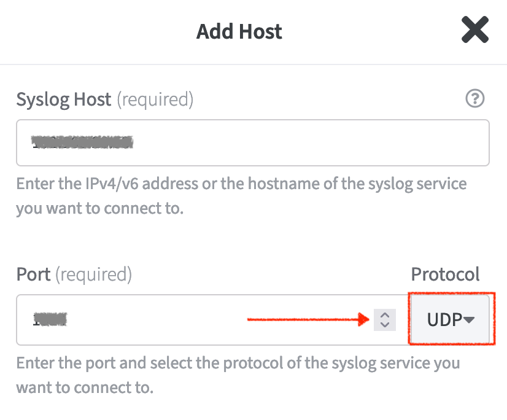
Task: Click the "(required)" text beside Syslog Host
Action: tap(155, 99)
